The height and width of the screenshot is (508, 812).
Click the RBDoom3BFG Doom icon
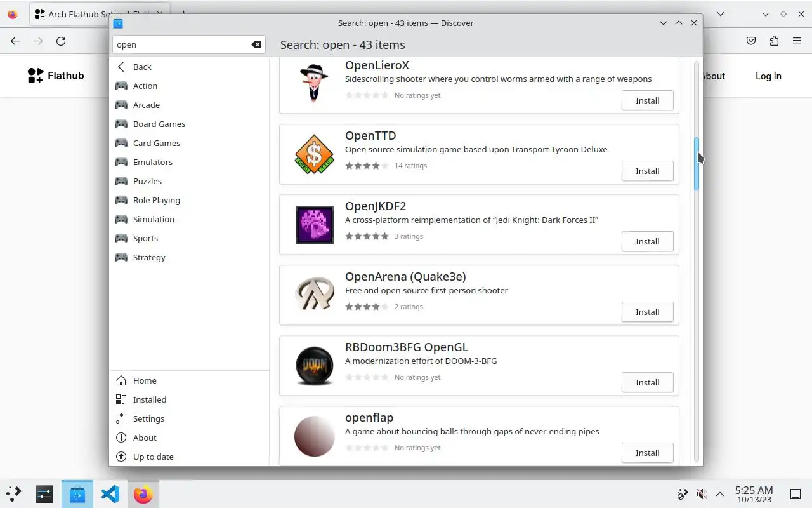[x=314, y=366]
